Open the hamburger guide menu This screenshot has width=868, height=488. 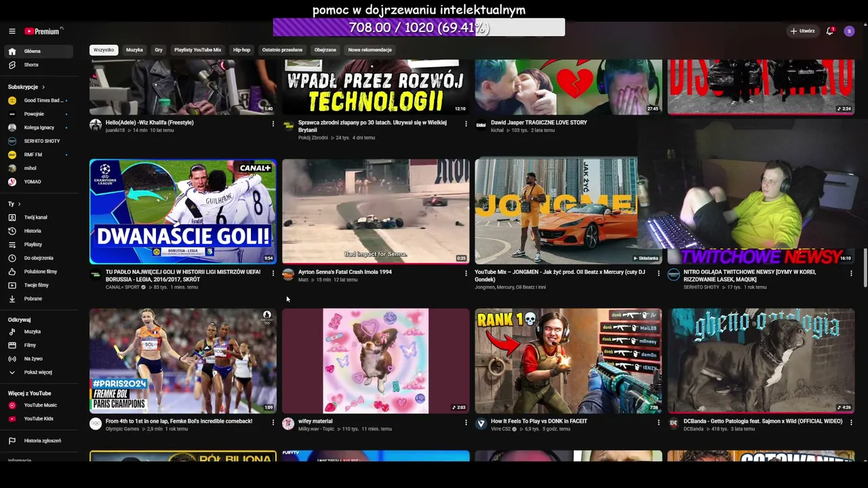(12, 31)
